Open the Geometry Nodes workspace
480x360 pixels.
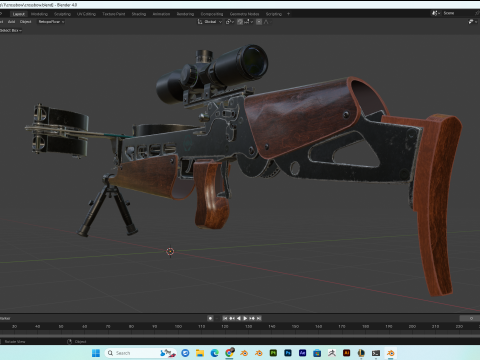click(x=244, y=14)
